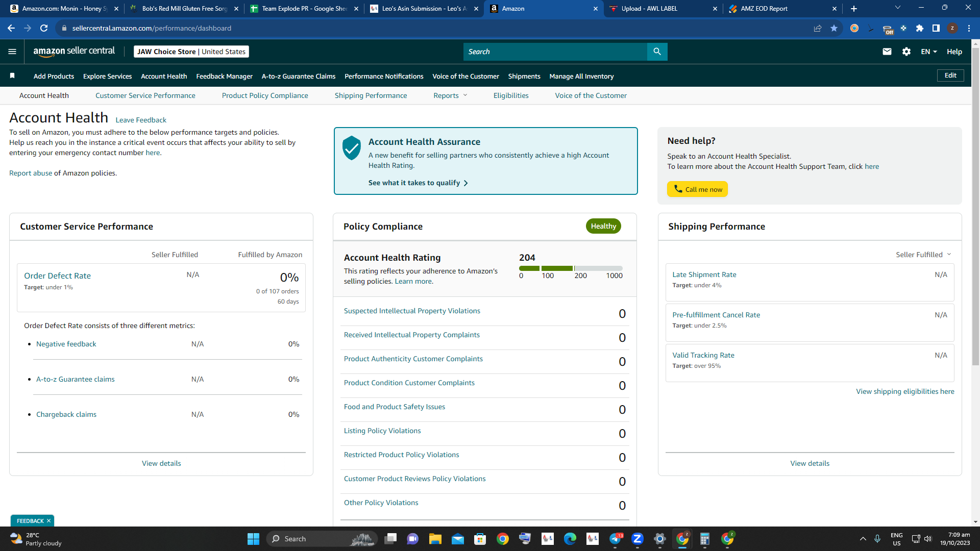
Task: Click the Healthy status badge
Action: click(x=603, y=226)
